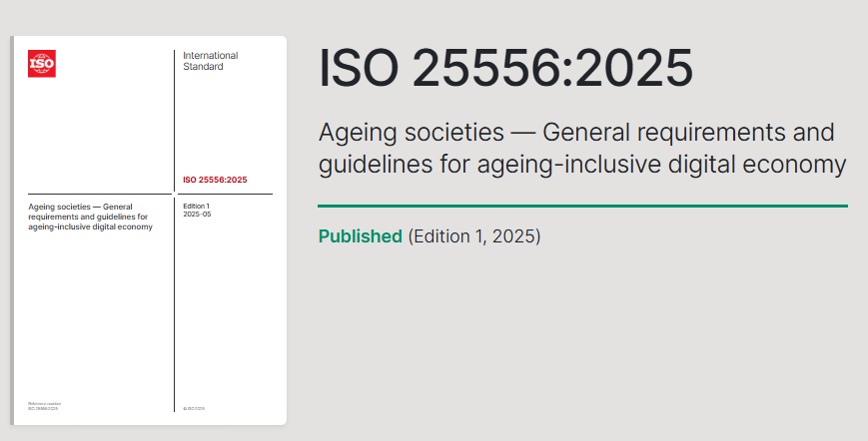Click the large subtitle about ageing-inclusive digital economy

[x=582, y=149]
